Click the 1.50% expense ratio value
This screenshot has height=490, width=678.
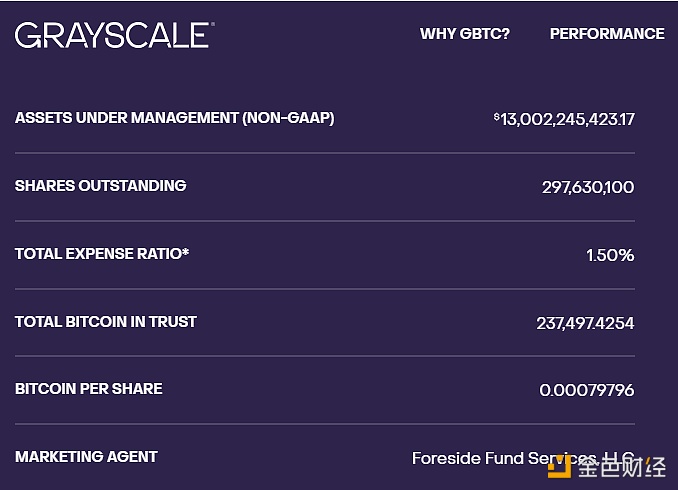(x=610, y=255)
